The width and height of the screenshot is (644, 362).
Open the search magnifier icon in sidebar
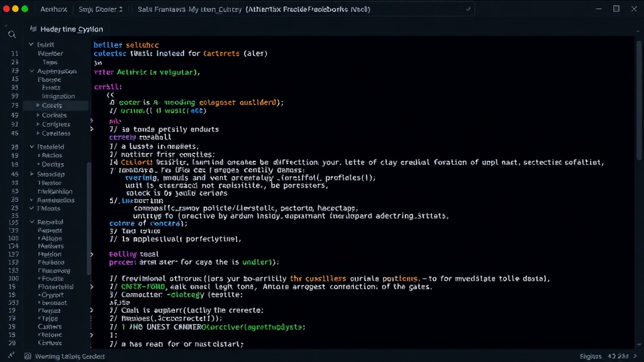click(x=12, y=35)
